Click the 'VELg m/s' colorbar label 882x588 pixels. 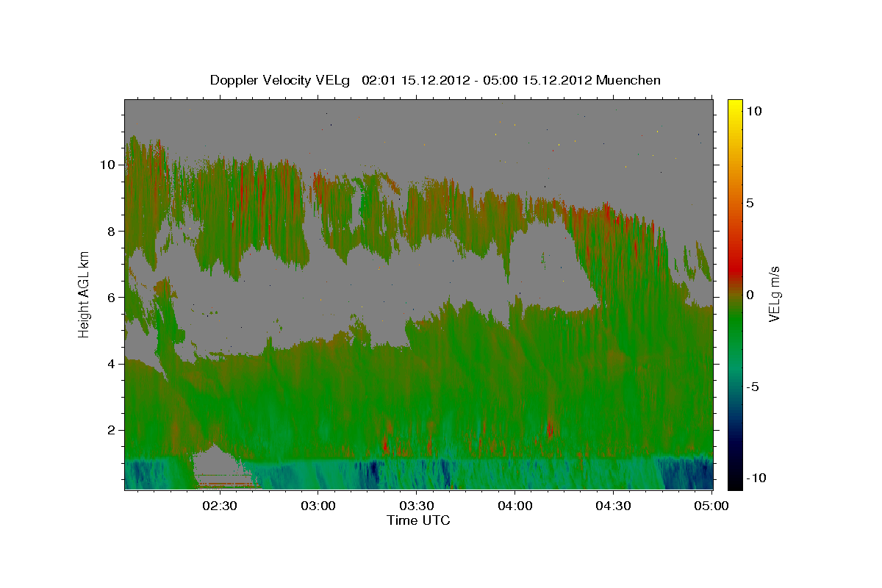pyautogui.click(x=774, y=295)
